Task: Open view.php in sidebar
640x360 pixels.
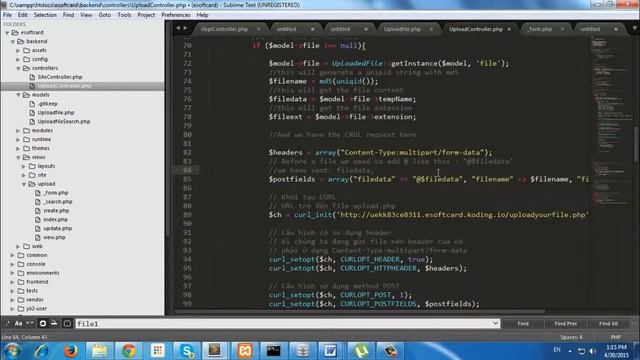Action: tap(54, 238)
